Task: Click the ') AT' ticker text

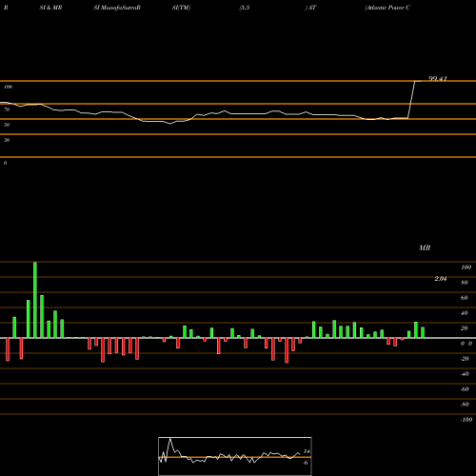Action: click(310, 8)
